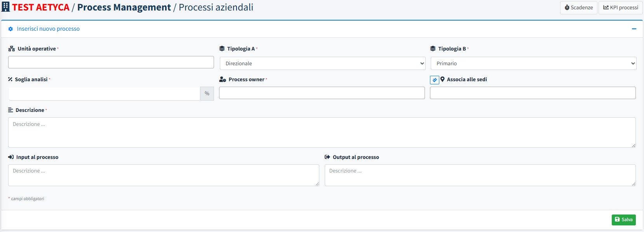
Task: Click the Tipologia A layers icon
Action: [x=222, y=49]
